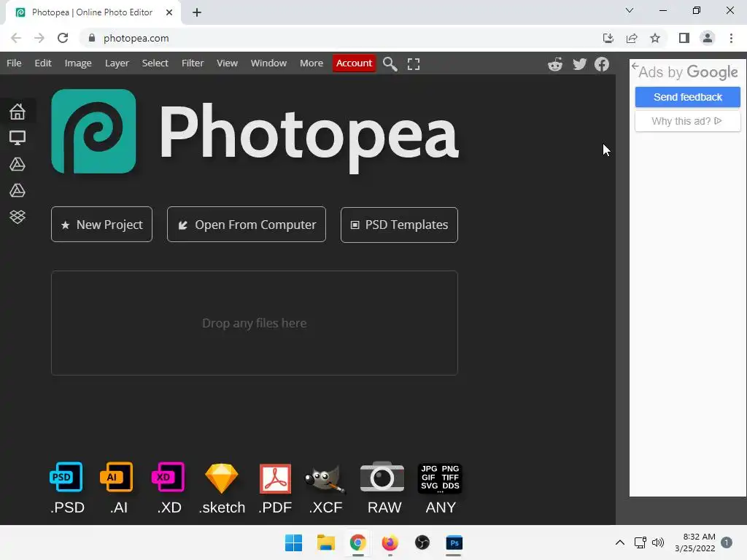Open OBS Studio from taskbar
747x560 pixels.
click(422, 542)
